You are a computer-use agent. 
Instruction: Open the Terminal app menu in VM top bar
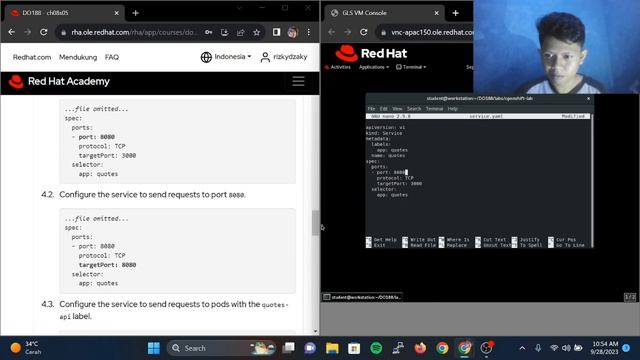[411, 67]
